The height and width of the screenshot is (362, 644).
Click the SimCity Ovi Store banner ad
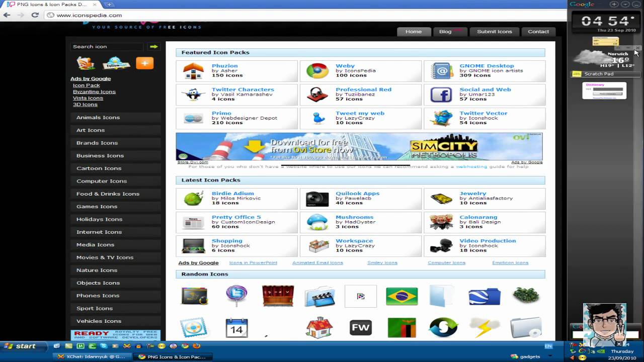click(x=359, y=146)
